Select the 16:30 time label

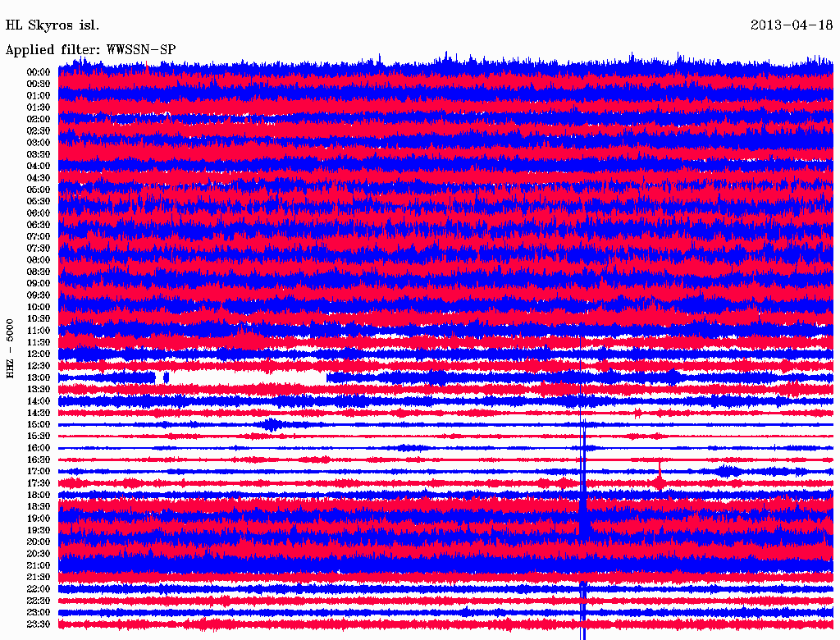click(39, 460)
